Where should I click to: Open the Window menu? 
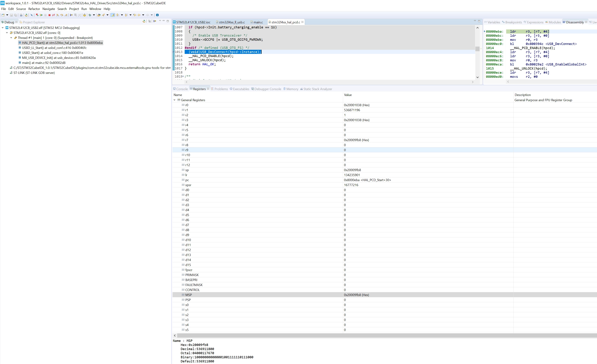[95, 9]
